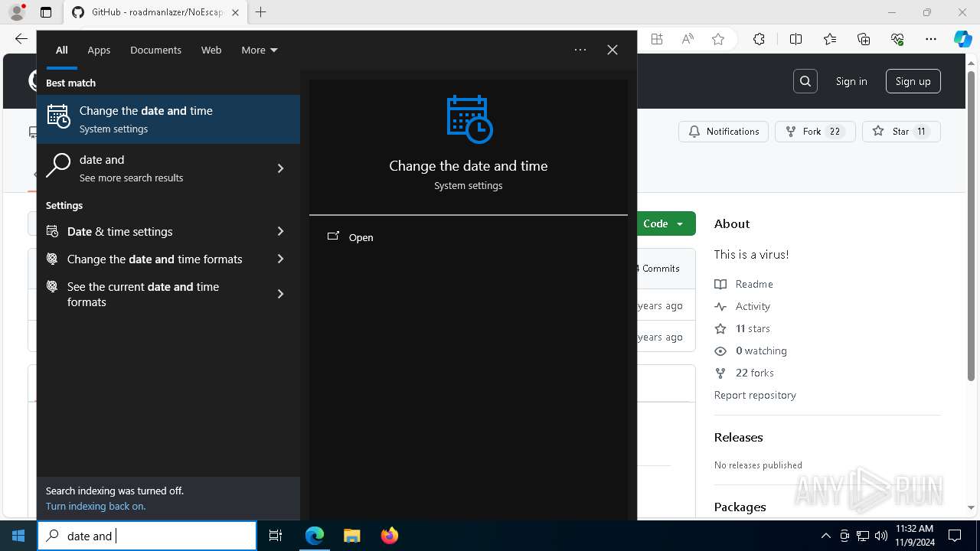Image resolution: width=980 pixels, height=551 pixels.
Task: Click Turn indexing back on link
Action: coord(96,506)
